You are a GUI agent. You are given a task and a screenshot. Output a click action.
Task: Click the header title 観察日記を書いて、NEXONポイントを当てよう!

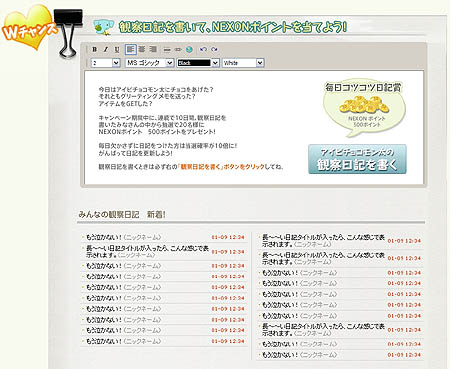pos(233,27)
